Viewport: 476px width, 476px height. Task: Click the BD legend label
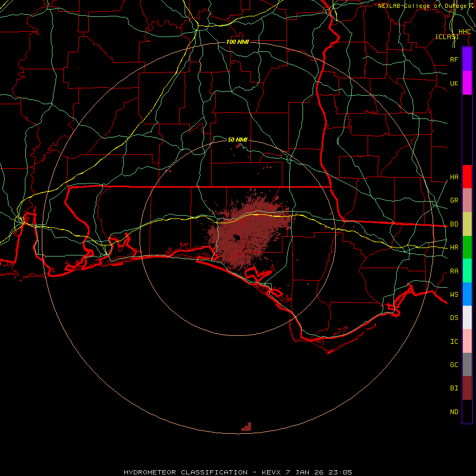[454, 224]
